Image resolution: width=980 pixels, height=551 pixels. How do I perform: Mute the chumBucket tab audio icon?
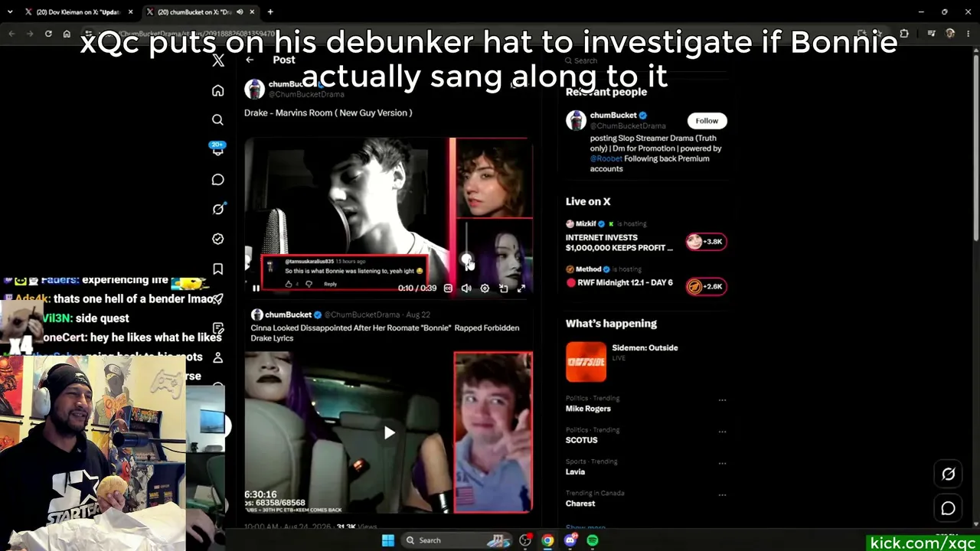[x=240, y=12]
